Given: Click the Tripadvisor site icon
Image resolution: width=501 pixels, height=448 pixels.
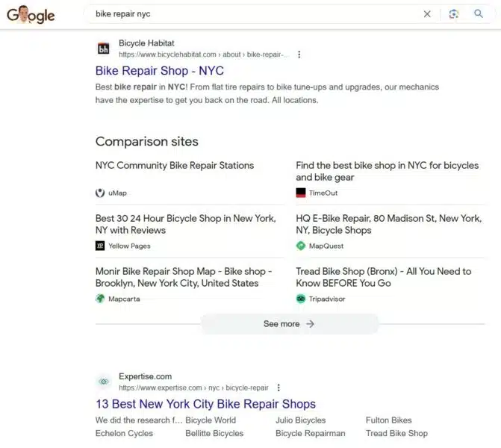Looking at the screenshot, I should tap(301, 299).
